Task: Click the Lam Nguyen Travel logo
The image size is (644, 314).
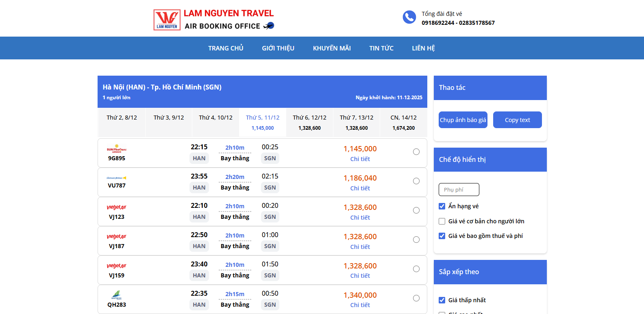Action: click(167, 20)
